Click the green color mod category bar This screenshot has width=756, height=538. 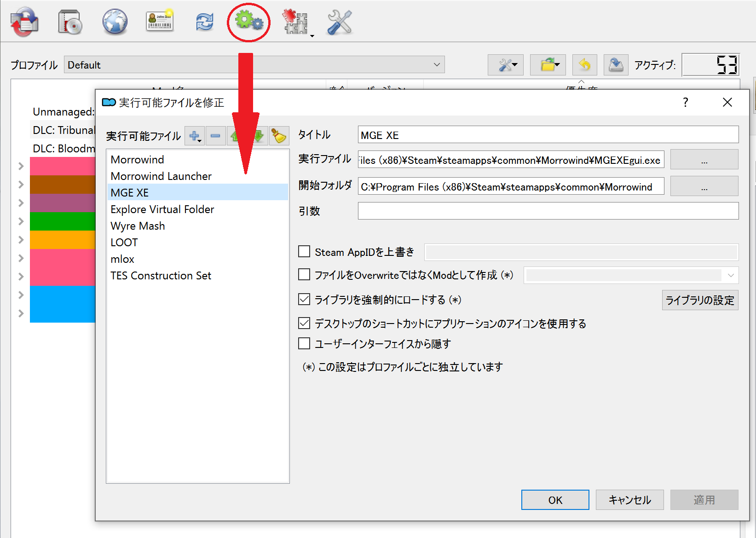62,221
